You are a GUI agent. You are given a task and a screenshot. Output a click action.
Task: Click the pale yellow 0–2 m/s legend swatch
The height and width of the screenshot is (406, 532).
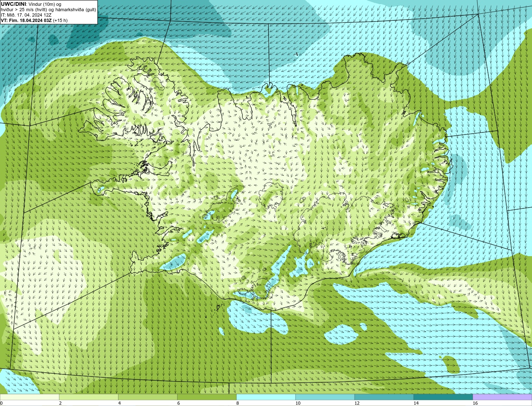click(30, 397)
